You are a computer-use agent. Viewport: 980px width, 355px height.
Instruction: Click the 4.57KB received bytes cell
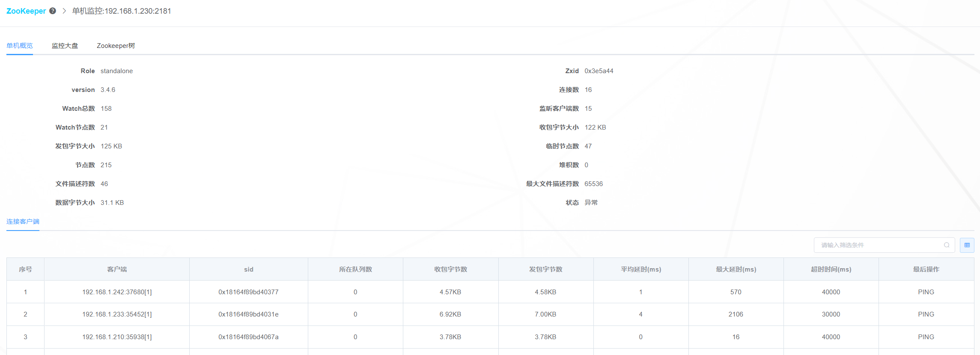(x=450, y=292)
